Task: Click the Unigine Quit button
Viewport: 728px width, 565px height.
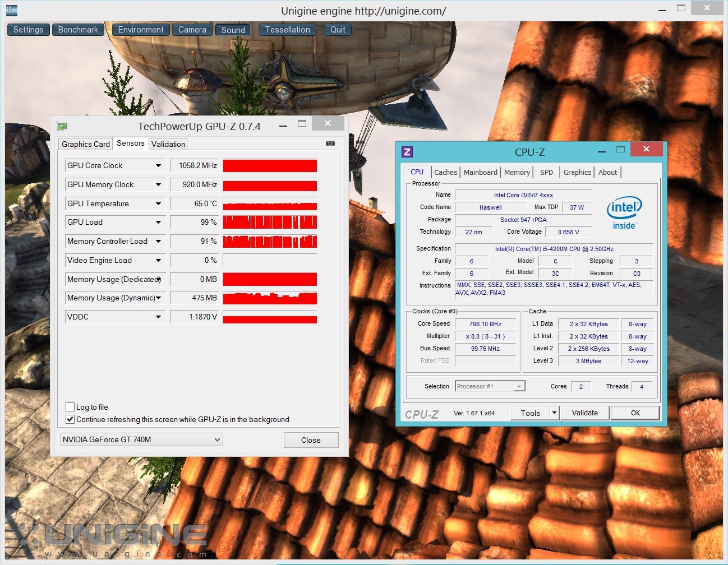Action: tap(338, 30)
